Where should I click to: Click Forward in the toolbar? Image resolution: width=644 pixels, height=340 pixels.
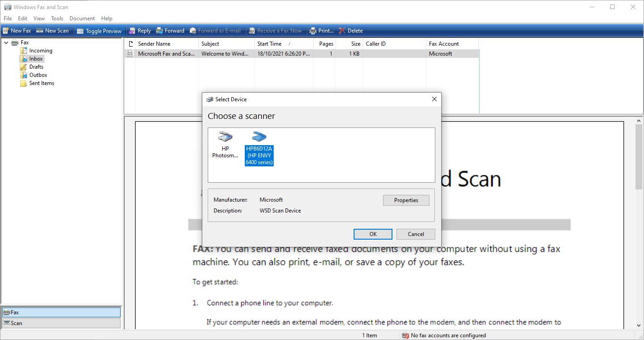[170, 31]
